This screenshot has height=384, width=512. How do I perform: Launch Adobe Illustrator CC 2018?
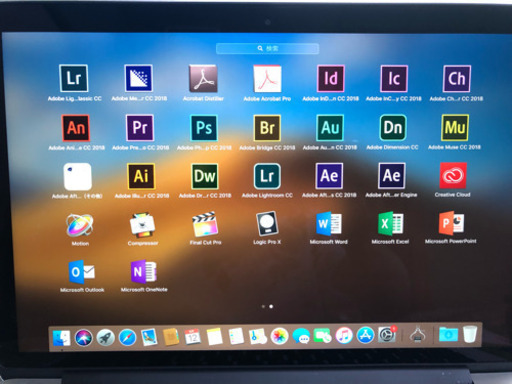click(x=141, y=176)
